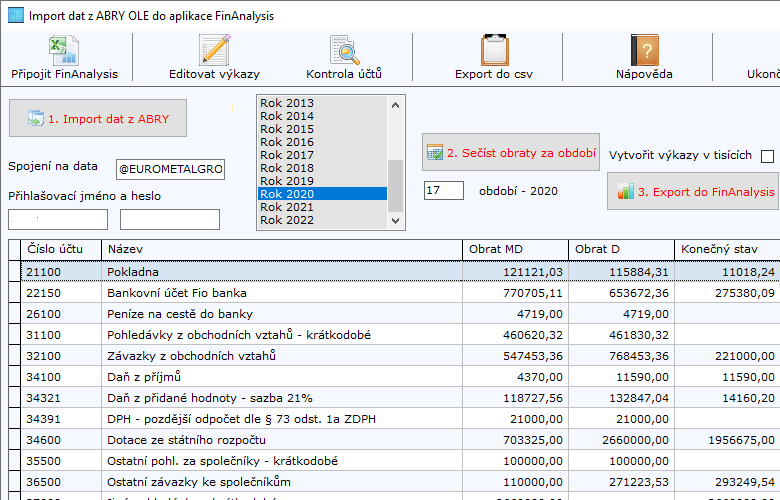This screenshot has width=780, height=500.
Task: Click the Nápověda label
Action: click(x=644, y=74)
